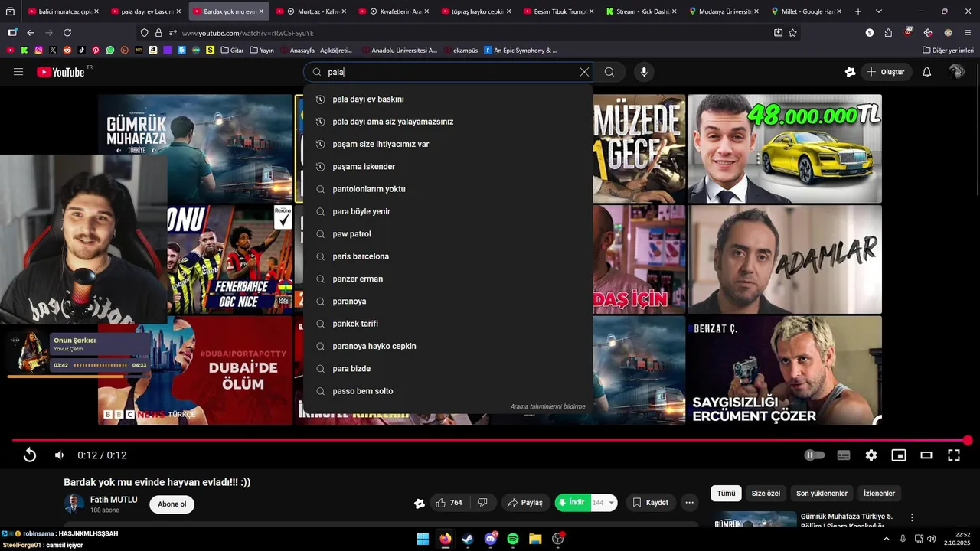Open the 48.000.000TL yellow car thumbnail
Viewport: 980px width, 551px height.
pyautogui.click(x=785, y=148)
